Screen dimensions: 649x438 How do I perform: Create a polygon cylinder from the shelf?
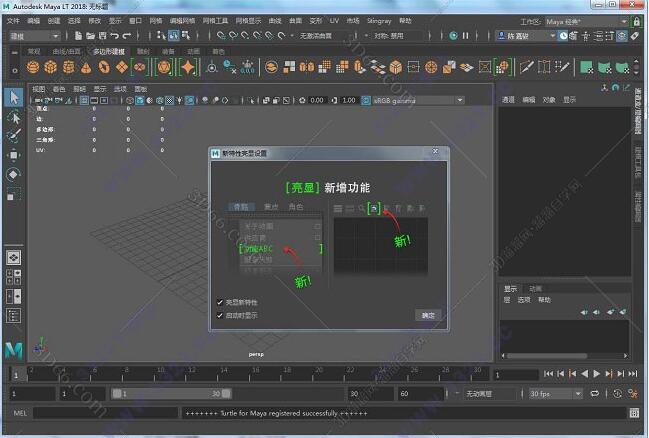point(69,67)
